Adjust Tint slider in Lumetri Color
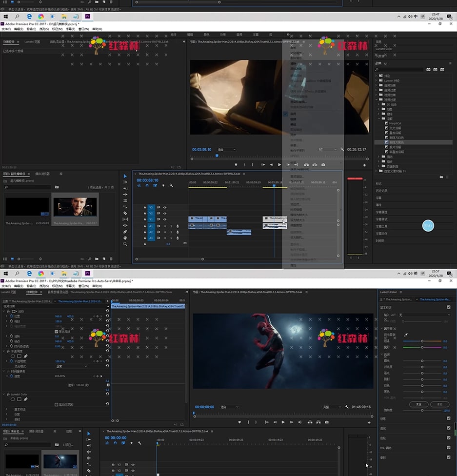The width and height of the screenshot is (457, 476). (x=422, y=347)
